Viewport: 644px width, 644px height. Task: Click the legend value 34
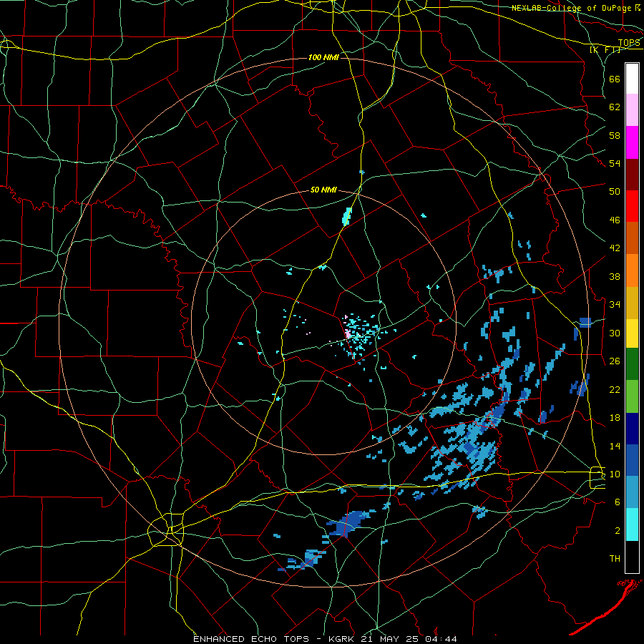click(x=615, y=305)
